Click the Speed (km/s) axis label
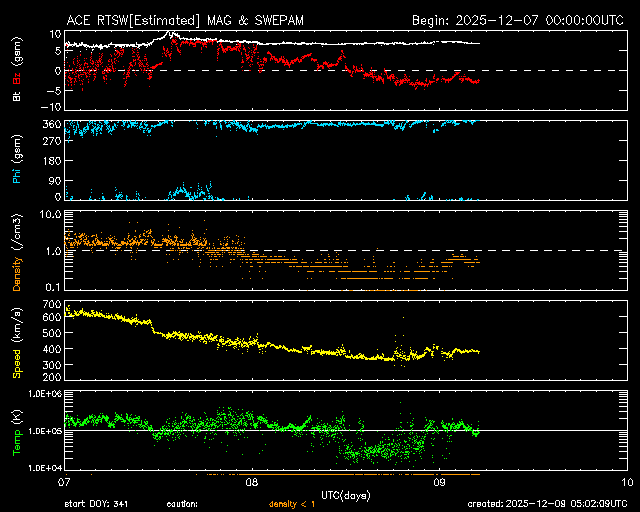The image size is (640, 512). pos(18,341)
